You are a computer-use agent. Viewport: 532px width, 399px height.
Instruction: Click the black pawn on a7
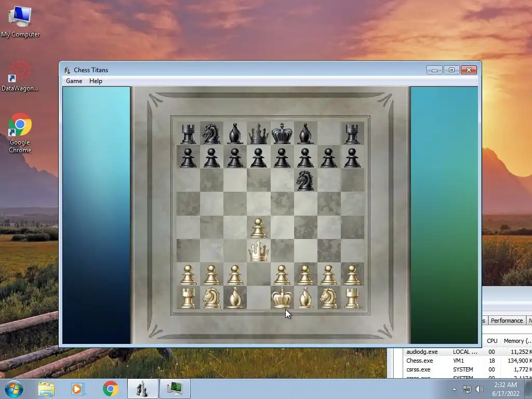coord(188,157)
